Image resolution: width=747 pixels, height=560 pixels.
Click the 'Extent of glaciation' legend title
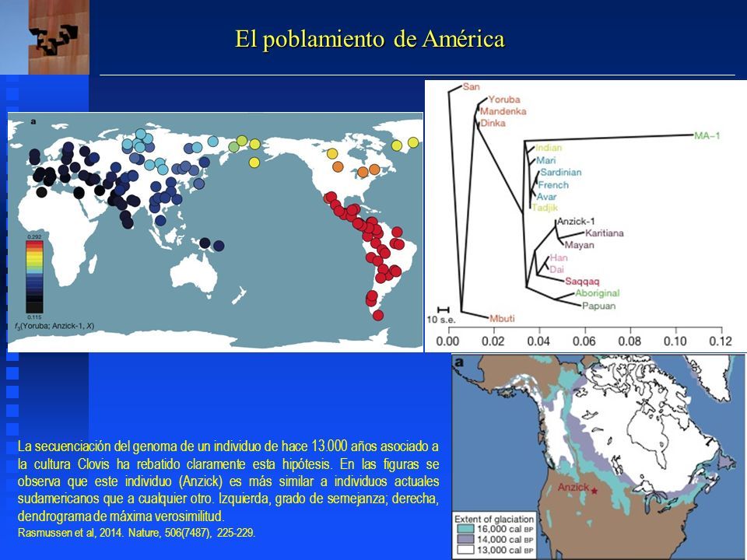(494, 519)
